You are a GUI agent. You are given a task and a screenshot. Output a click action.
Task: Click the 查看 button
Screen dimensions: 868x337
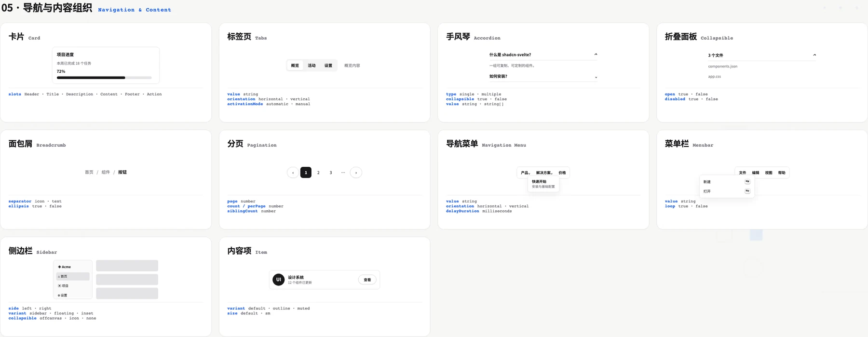point(367,280)
